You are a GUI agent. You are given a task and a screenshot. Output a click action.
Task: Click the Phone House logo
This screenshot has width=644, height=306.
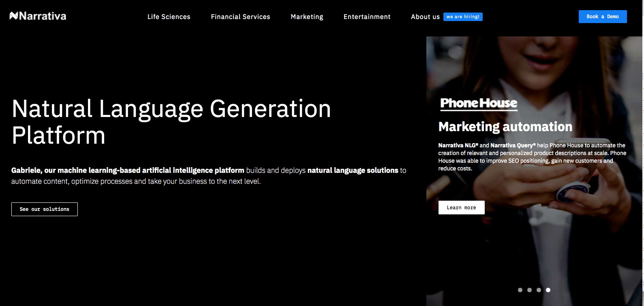479,104
